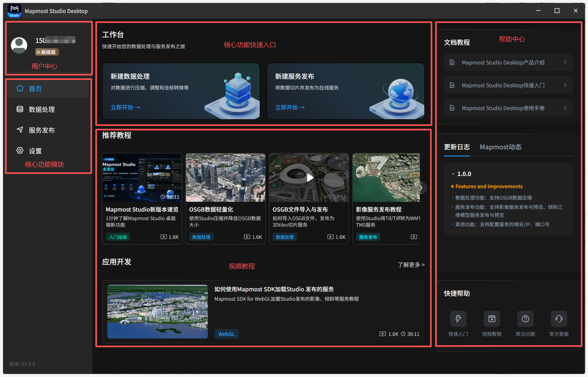Viewport: 588px width, 377px height.
Task: Expand the 产品介绍 row chevron
Action: 565,62
